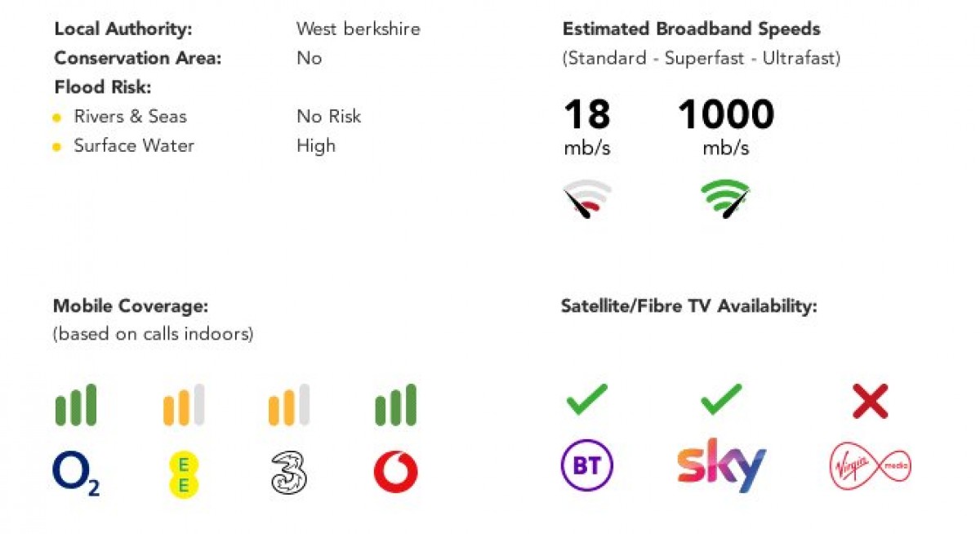Viewport: 980px width, 534px height.
Task: Click the green checkmark above BT
Action: point(587,399)
